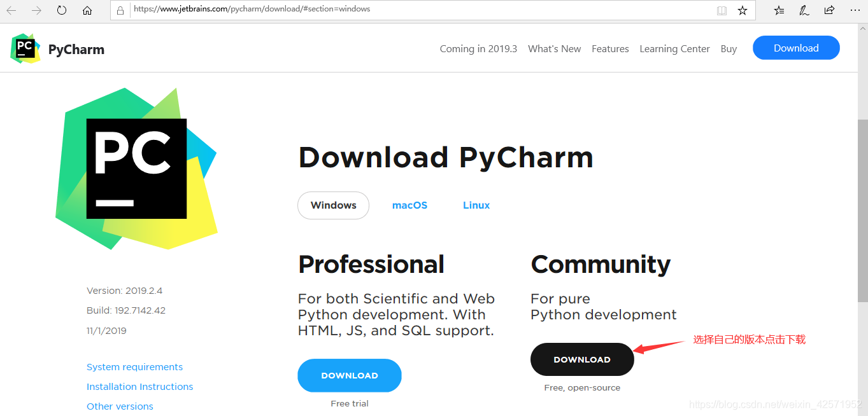
Task: Click the add notes pen icon
Action: click(x=804, y=10)
